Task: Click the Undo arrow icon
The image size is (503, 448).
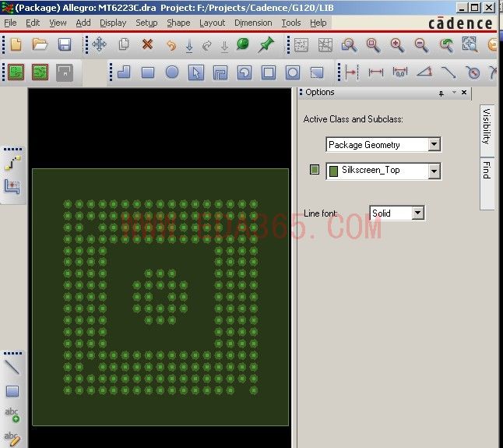Action: [171, 45]
